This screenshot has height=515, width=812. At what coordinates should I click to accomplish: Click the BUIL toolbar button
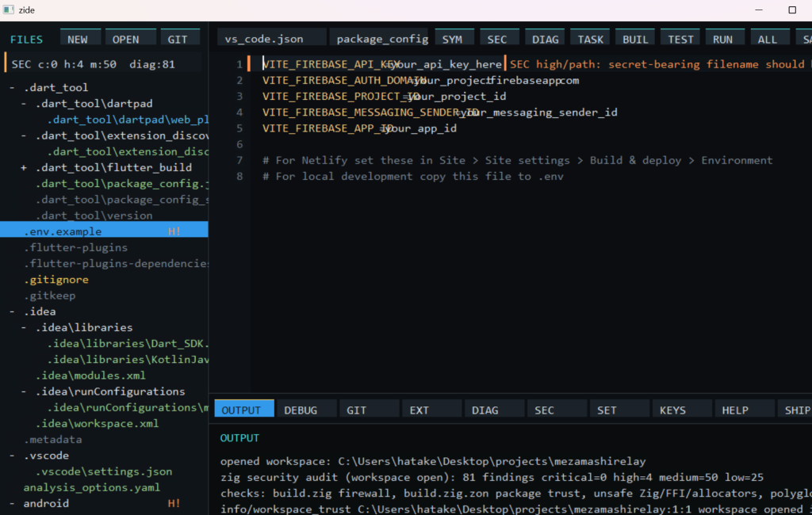click(635, 38)
